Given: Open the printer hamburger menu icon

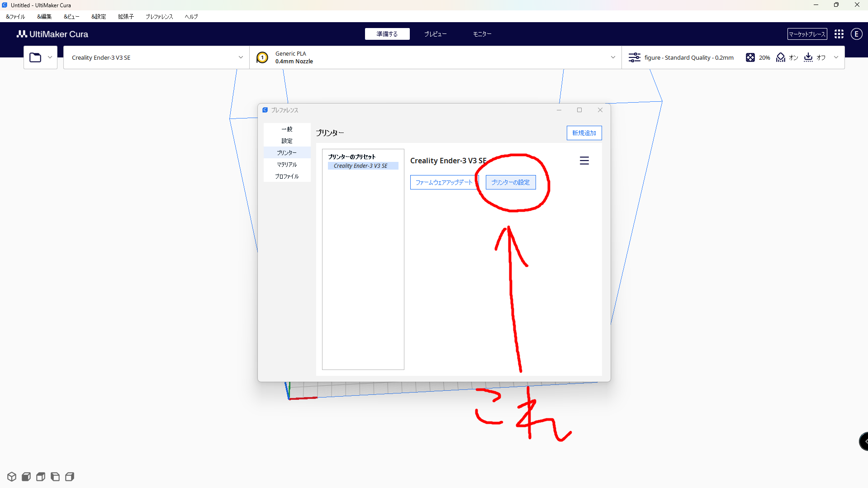Looking at the screenshot, I should [584, 161].
